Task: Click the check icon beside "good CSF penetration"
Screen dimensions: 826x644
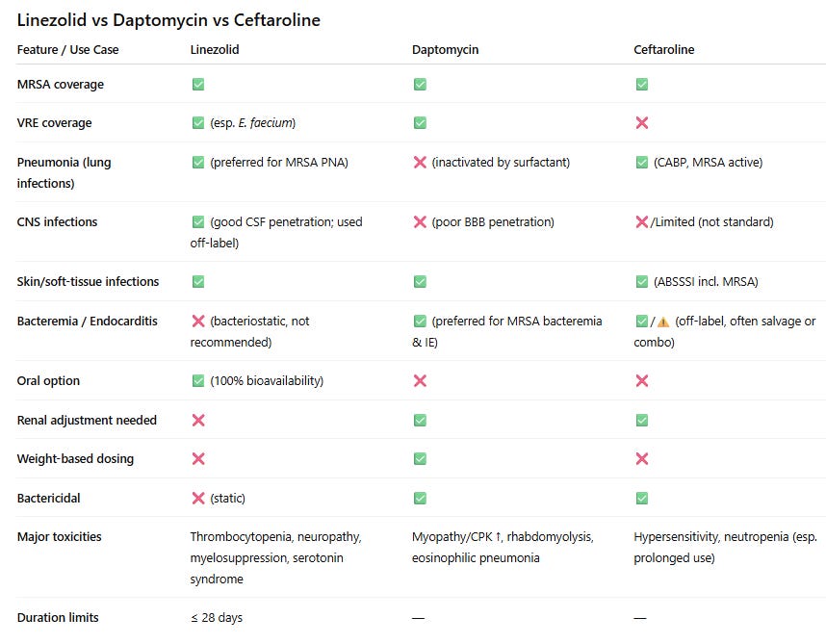Action: pos(198,221)
